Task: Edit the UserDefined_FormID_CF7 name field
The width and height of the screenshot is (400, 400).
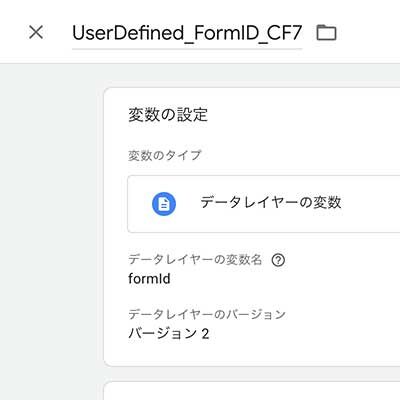Action: 187,33
